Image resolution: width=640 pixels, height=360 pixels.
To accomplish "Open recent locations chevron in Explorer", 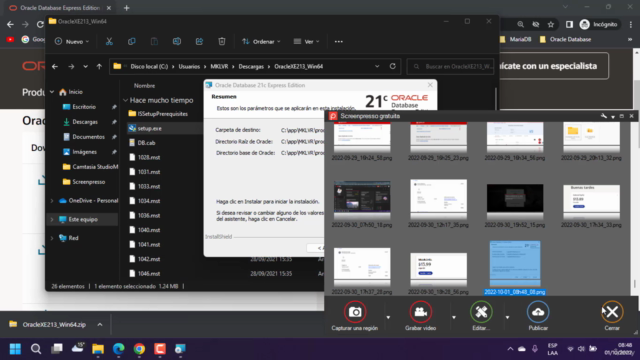I will click(x=85, y=66).
